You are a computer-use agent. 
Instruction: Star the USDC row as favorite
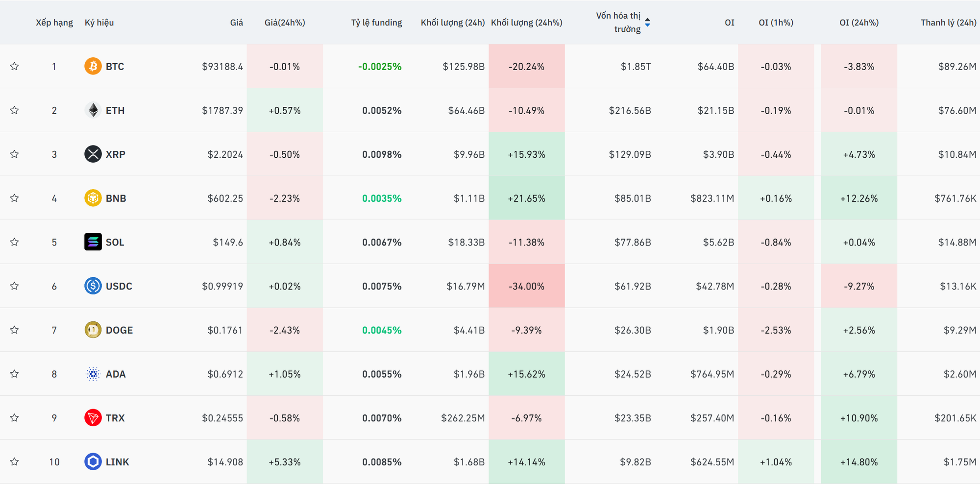click(x=15, y=286)
